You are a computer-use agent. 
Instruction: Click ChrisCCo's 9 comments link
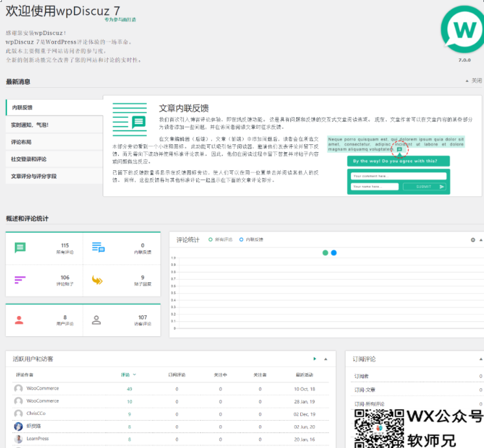129,414
